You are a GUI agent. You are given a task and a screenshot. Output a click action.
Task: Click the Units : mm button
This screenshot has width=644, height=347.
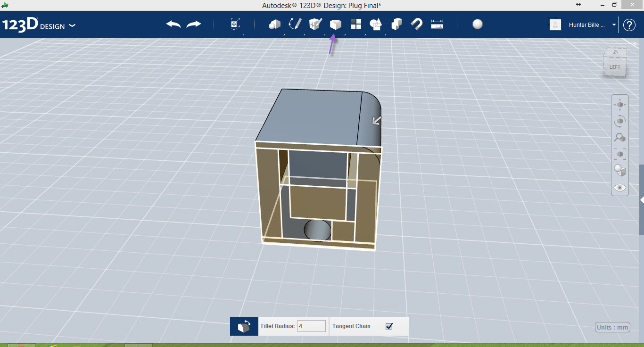pos(613,327)
